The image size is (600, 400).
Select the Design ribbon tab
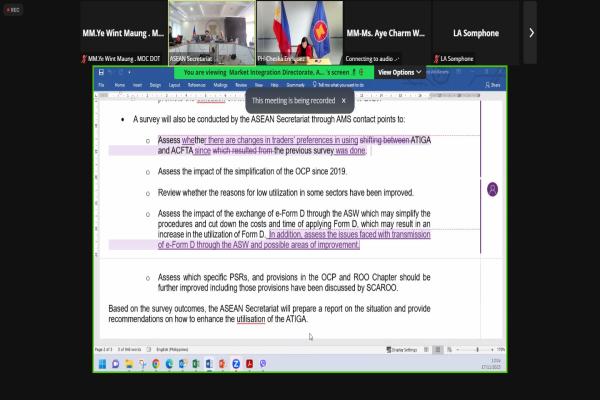155,85
